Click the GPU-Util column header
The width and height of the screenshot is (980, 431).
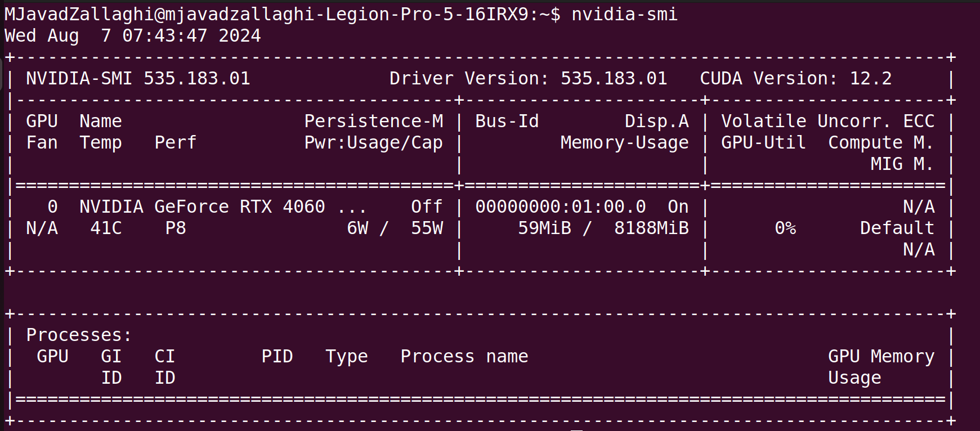(763, 142)
